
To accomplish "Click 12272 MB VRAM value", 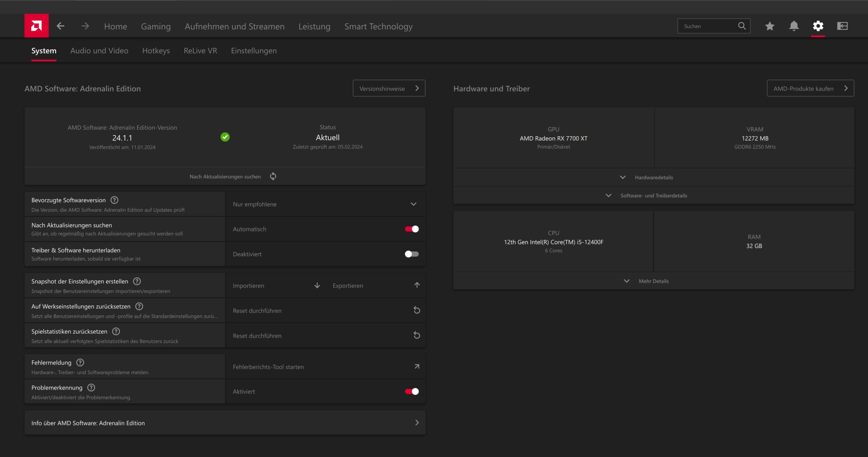I will pyautogui.click(x=755, y=138).
